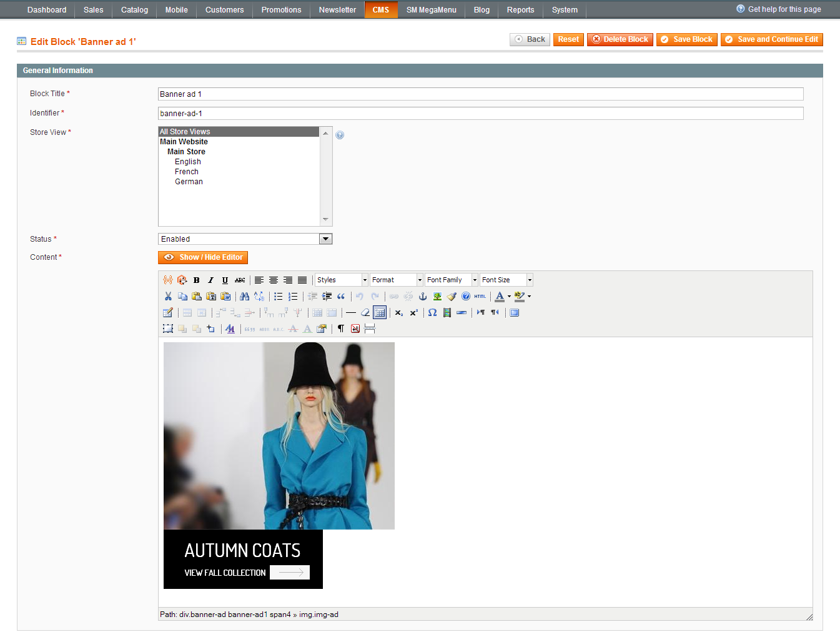This screenshot has width=840, height=632.
Task: Insert unordered bullet list
Action: pos(278,296)
